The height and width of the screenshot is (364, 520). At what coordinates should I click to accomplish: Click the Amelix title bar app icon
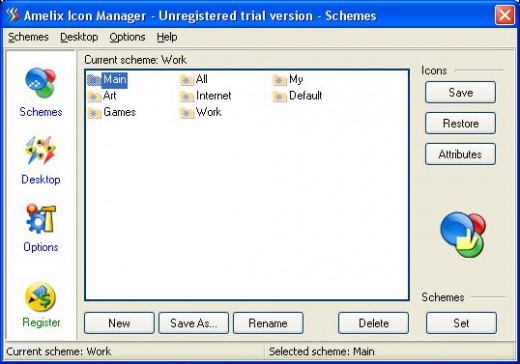click(13, 15)
